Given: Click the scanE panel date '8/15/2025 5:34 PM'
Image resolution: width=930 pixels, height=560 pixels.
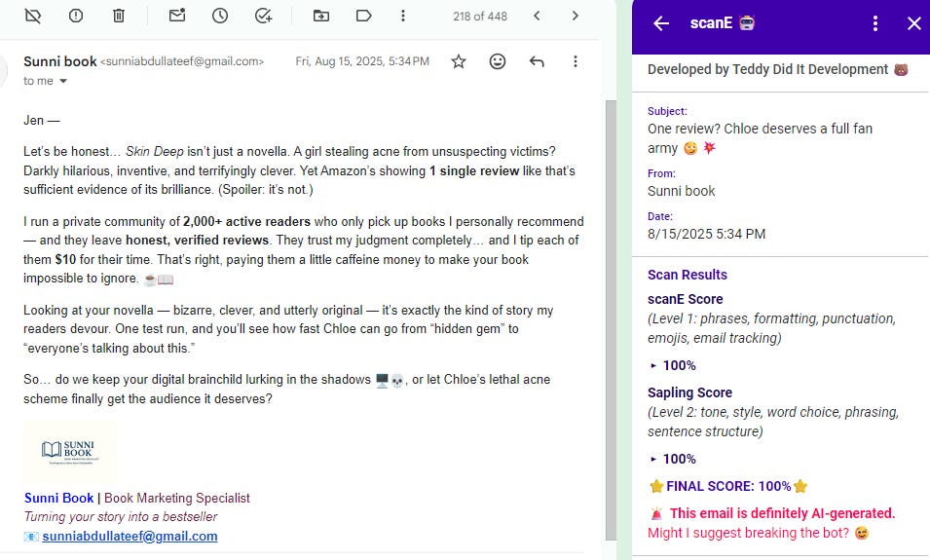Looking at the screenshot, I should pyautogui.click(x=706, y=234).
